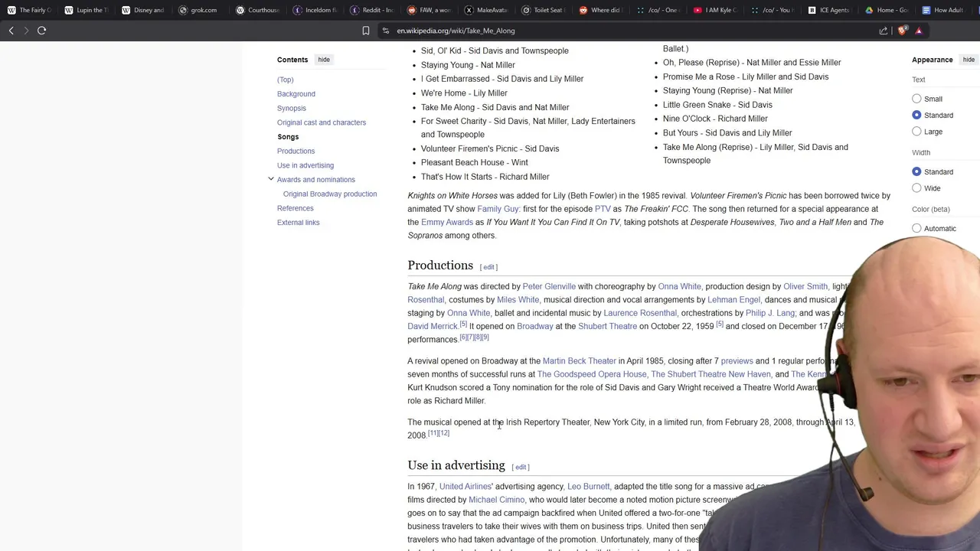Open the Michael Cimino link
This screenshot has height=551, width=980.
(x=496, y=500)
